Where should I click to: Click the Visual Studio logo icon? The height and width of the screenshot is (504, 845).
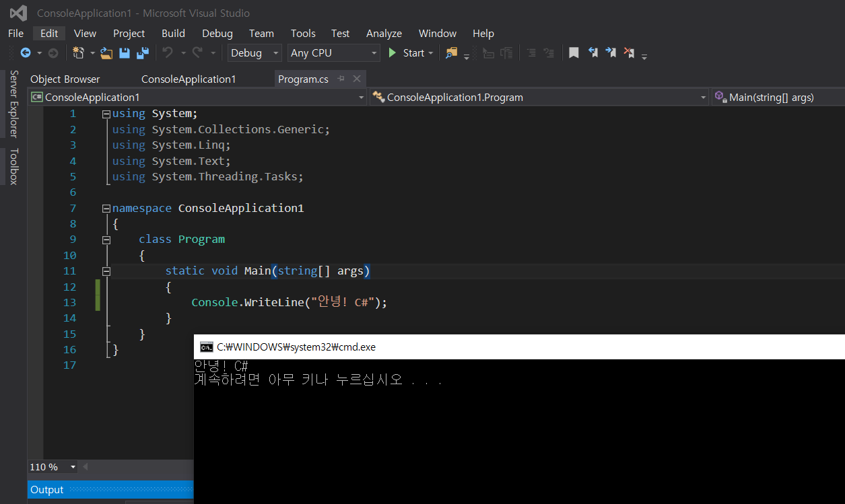point(18,13)
